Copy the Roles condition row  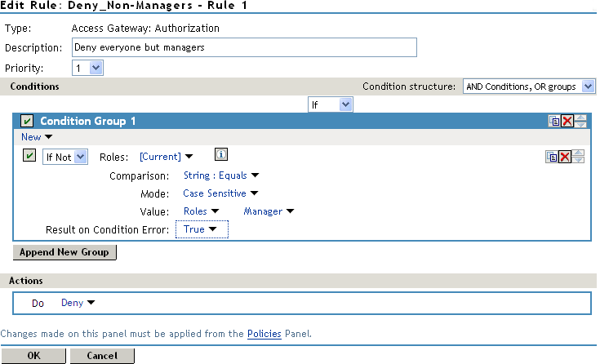tap(552, 157)
